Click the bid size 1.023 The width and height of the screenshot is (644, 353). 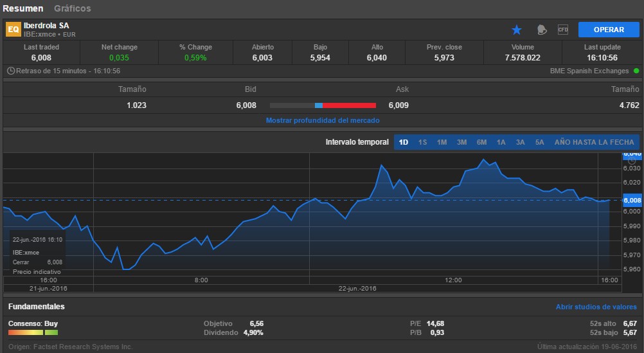136,105
